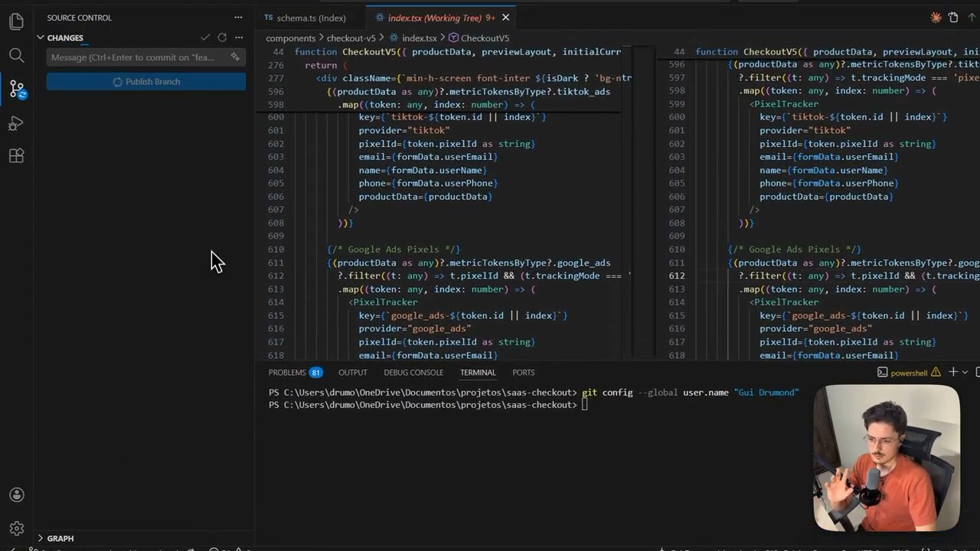The width and height of the screenshot is (980, 551).
Task: Go to previous change arrow icon
Action: point(973,18)
